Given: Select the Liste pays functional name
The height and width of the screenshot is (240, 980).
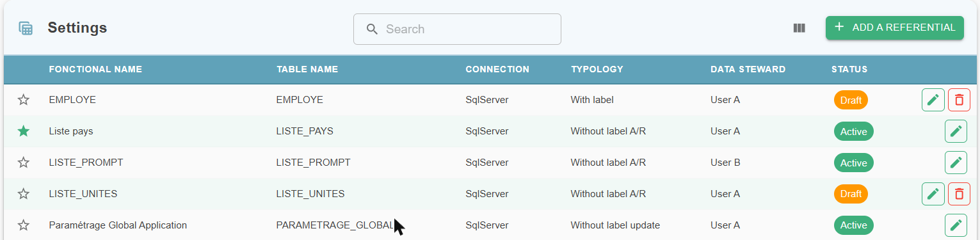Looking at the screenshot, I should pos(71,131).
